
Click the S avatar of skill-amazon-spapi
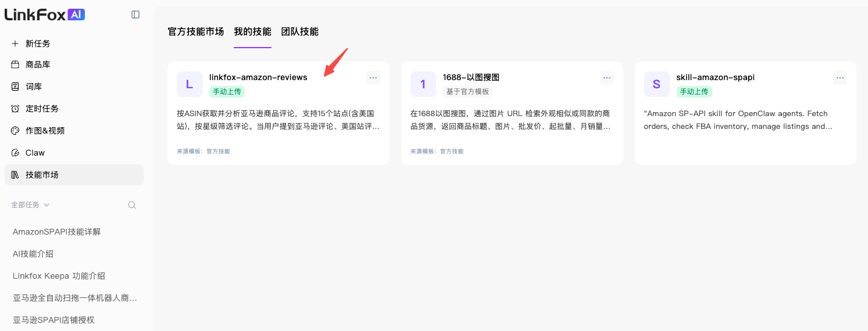point(657,84)
